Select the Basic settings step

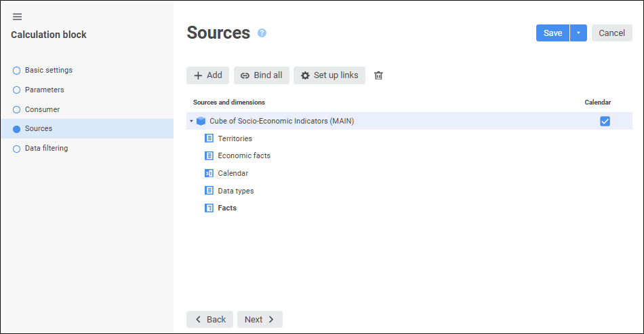48,70
